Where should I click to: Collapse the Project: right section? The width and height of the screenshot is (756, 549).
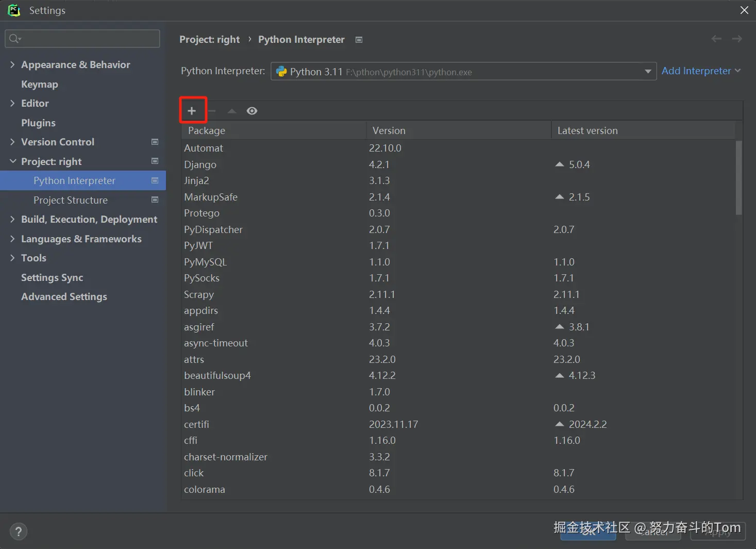12,161
